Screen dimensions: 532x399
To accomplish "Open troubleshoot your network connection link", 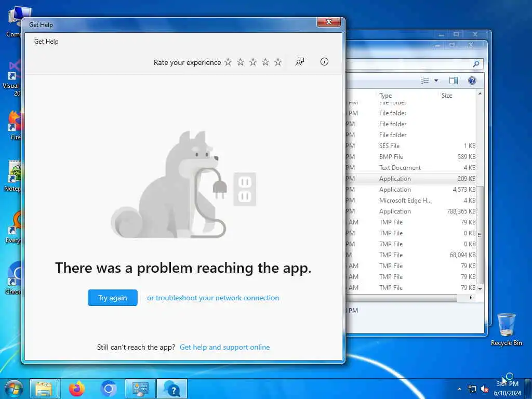I will (213, 298).
